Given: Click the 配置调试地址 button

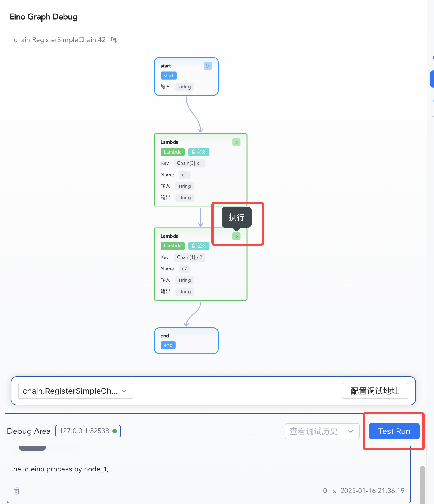Looking at the screenshot, I should coord(374,391).
